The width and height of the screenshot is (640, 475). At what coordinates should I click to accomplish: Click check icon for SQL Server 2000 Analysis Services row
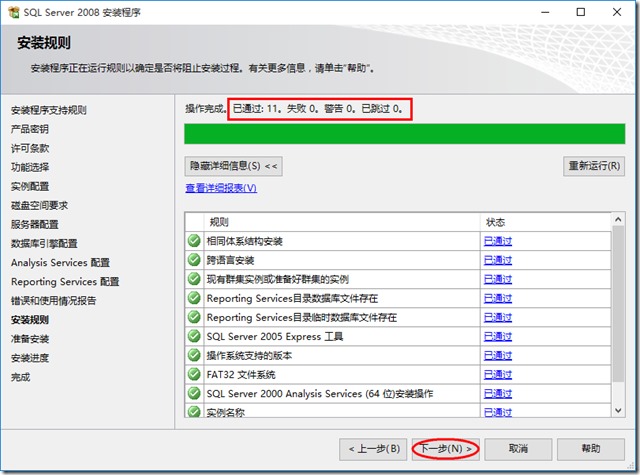click(x=194, y=393)
